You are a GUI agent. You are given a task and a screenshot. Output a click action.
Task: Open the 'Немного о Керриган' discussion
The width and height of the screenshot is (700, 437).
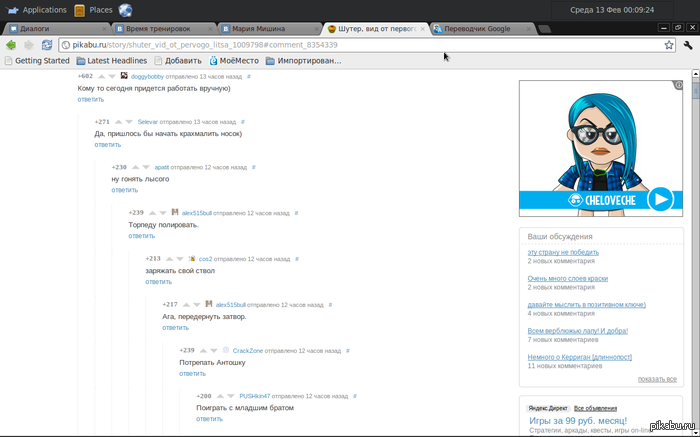pos(579,357)
